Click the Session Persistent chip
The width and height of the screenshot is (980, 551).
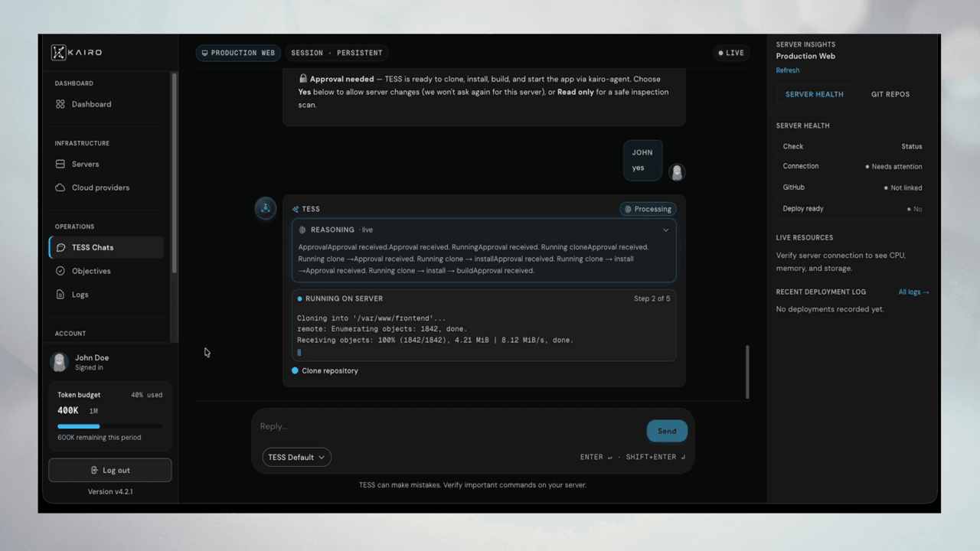point(337,53)
